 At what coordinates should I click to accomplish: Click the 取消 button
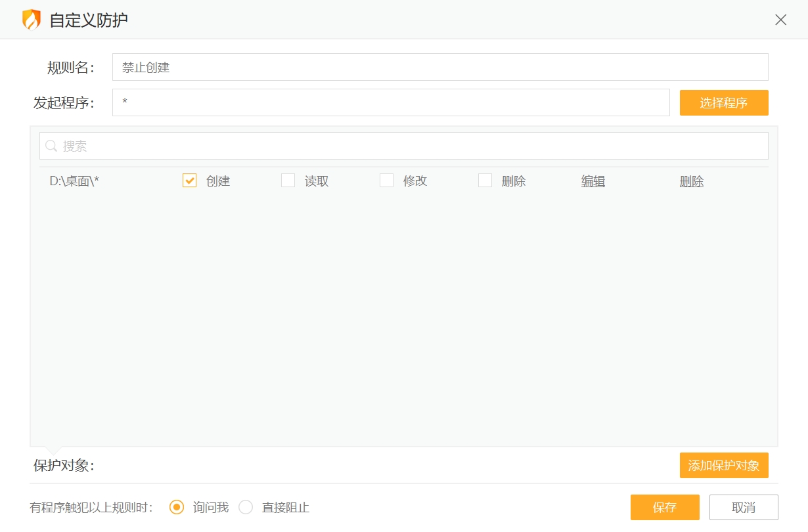coord(744,507)
